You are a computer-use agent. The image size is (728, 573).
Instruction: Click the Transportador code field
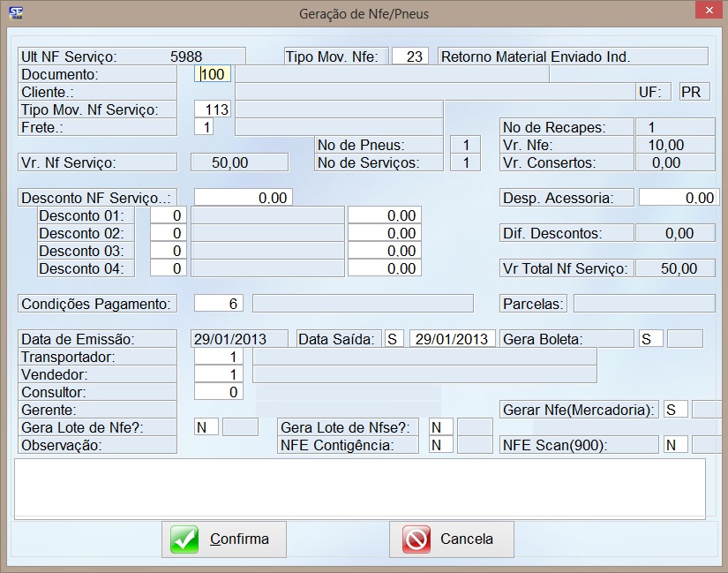coord(219,357)
